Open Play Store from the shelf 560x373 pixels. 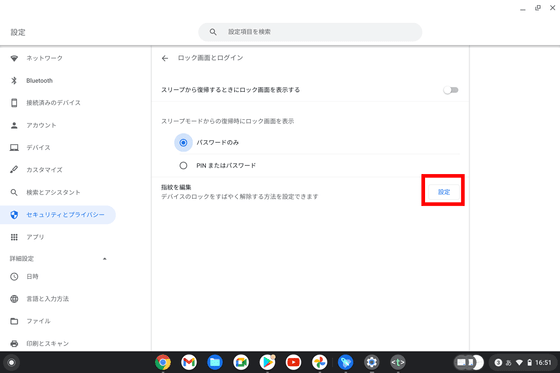(x=267, y=363)
